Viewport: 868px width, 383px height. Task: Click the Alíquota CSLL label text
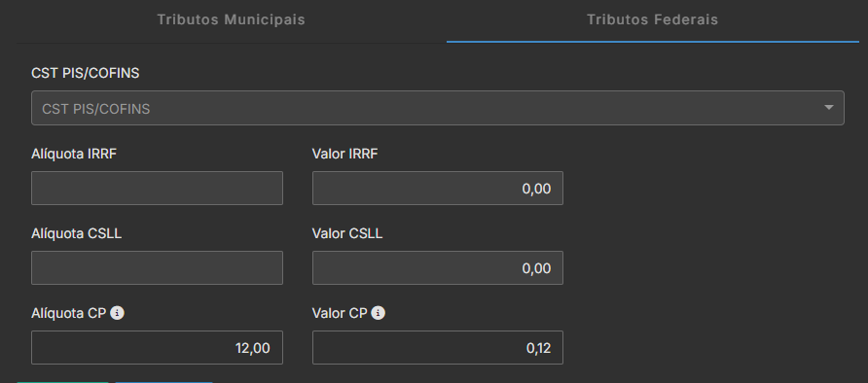tap(77, 233)
